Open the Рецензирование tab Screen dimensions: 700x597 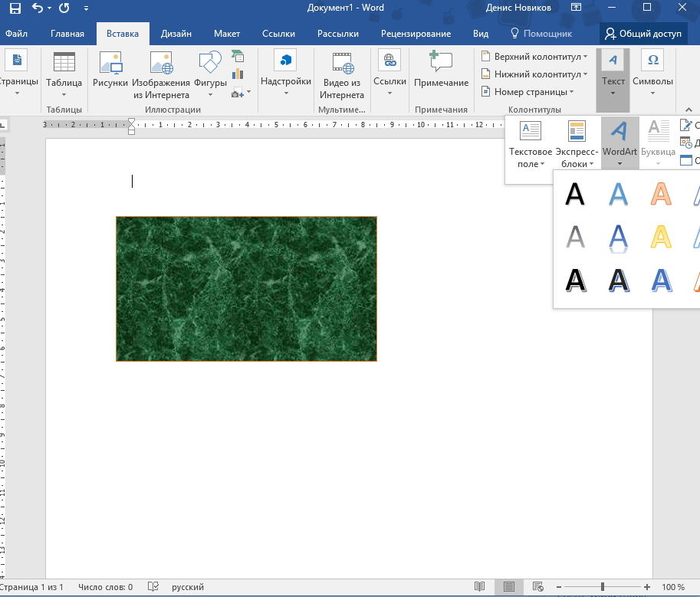tap(416, 34)
